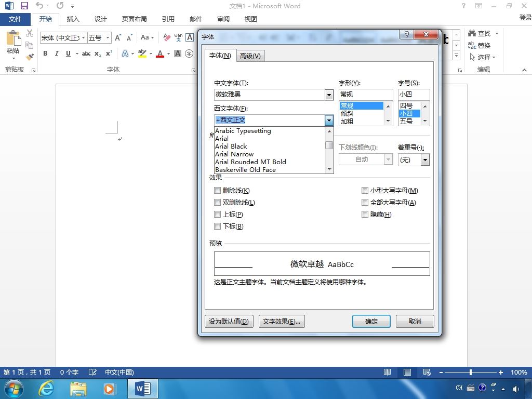Toggle Underline formatting in ribbon
This screenshot has width=532, height=399.
coord(68,54)
